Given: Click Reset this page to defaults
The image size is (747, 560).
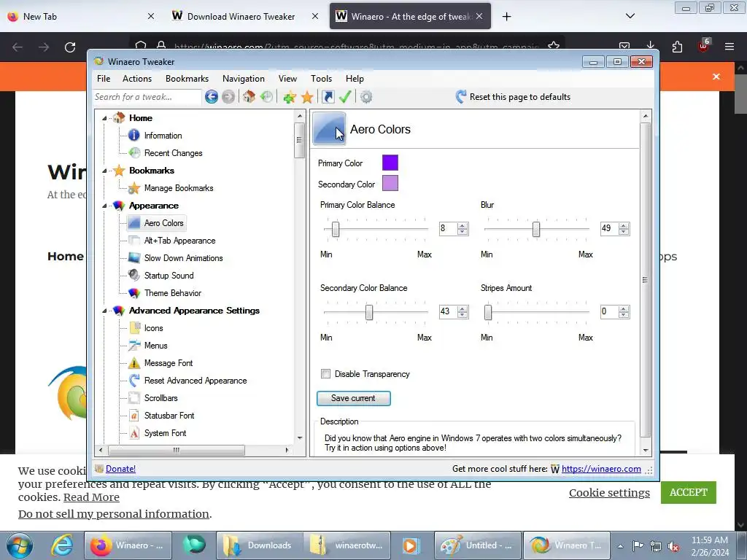Looking at the screenshot, I should pyautogui.click(x=513, y=97).
